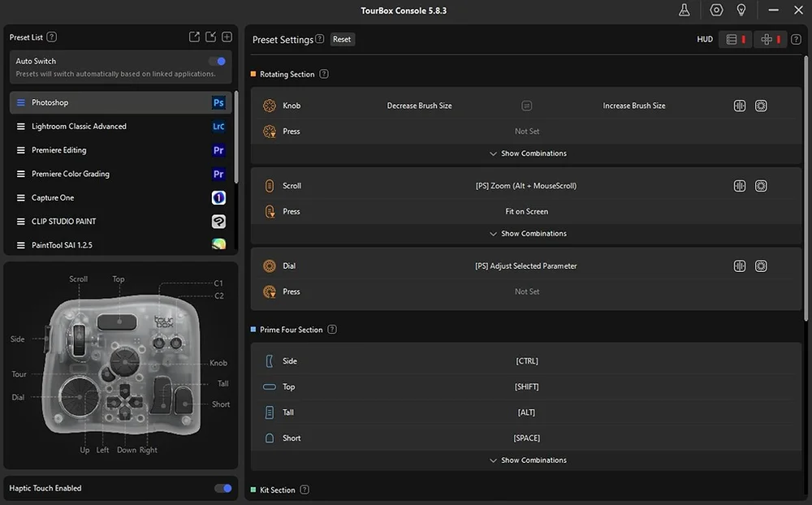Click the import preset icon in Preset List
Screen dimensions: 812x505
tap(211, 37)
